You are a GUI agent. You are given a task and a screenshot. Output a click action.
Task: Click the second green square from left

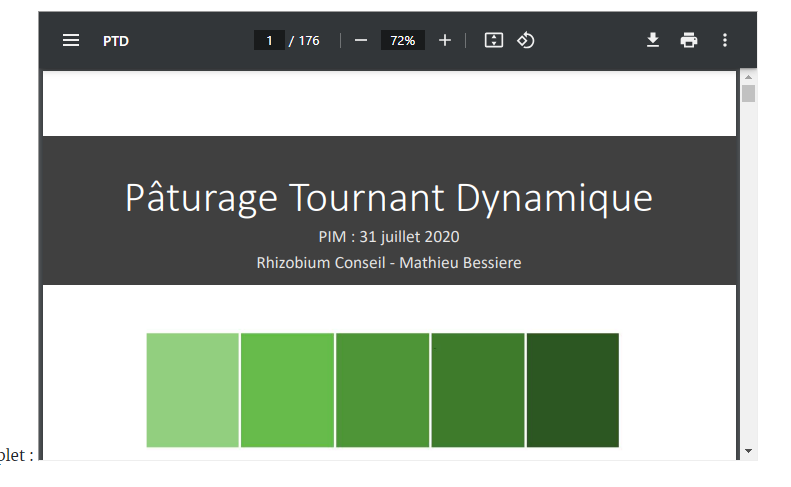pos(288,390)
